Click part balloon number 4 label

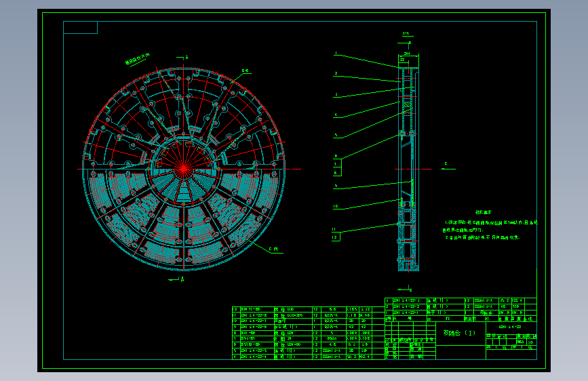click(336, 115)
